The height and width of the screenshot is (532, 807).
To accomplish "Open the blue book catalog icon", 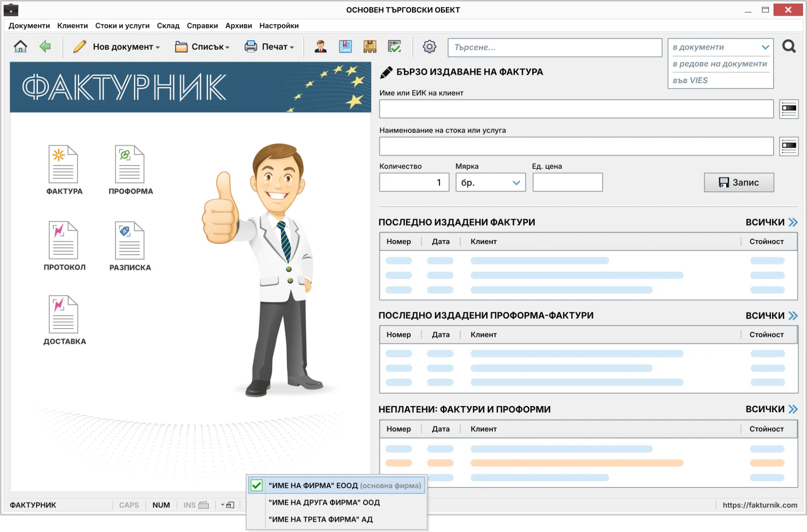I will [x=345, y=46].
